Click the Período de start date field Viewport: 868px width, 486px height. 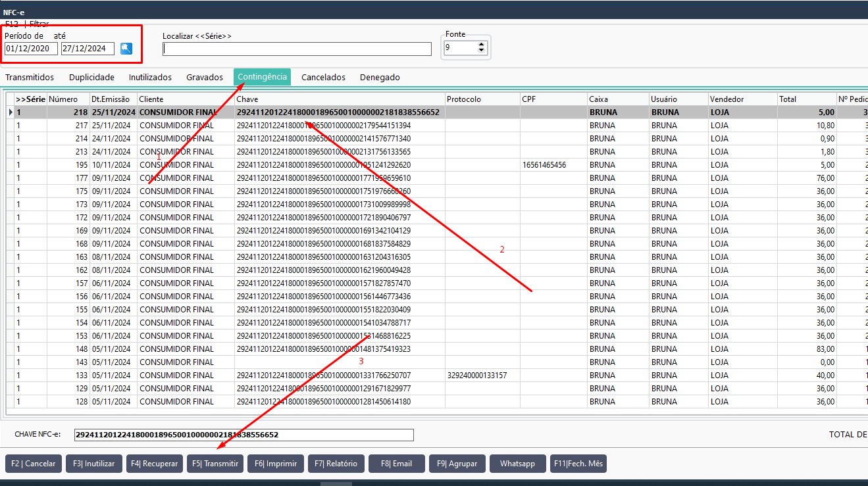tap(31, 49)
